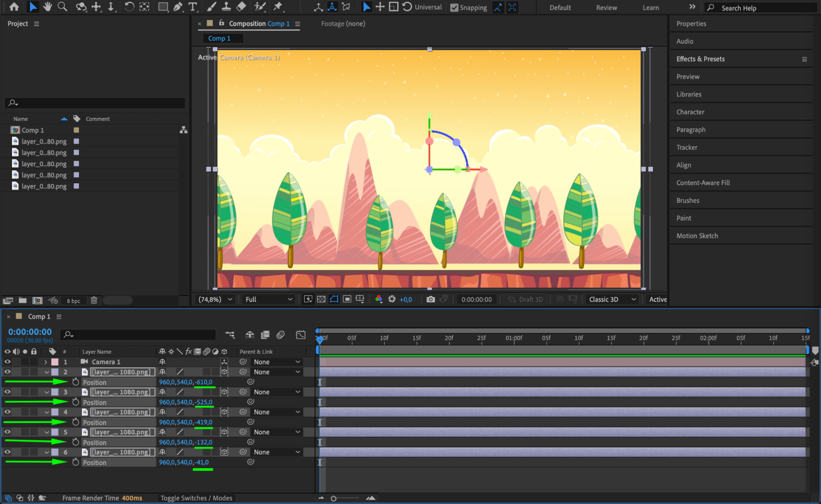821x504 pixels.
Task: Hide the Camera 1 layer
Action: tap(7, 362)
